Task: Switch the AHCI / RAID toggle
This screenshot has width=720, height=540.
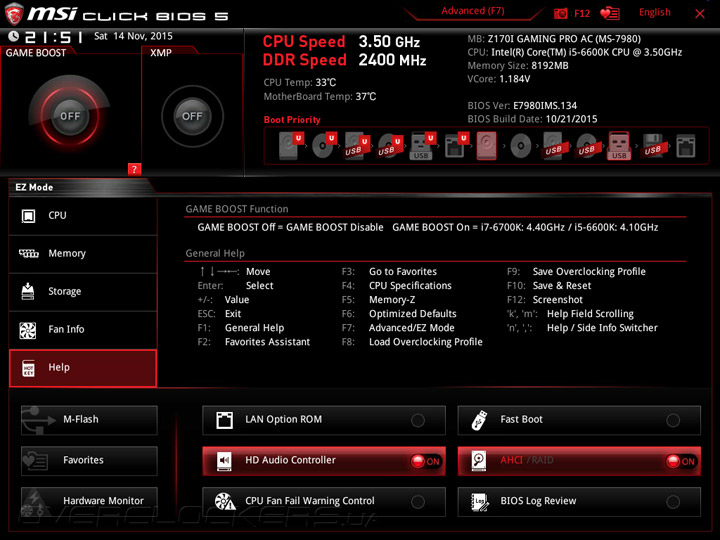Action: pyautogui.click(x=579, y=461)
